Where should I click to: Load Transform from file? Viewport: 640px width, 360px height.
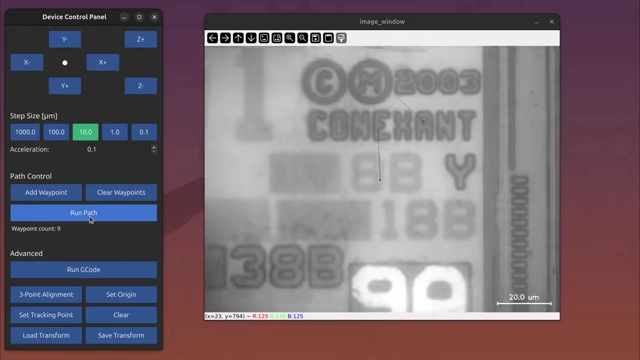click(x=46, y=335)
